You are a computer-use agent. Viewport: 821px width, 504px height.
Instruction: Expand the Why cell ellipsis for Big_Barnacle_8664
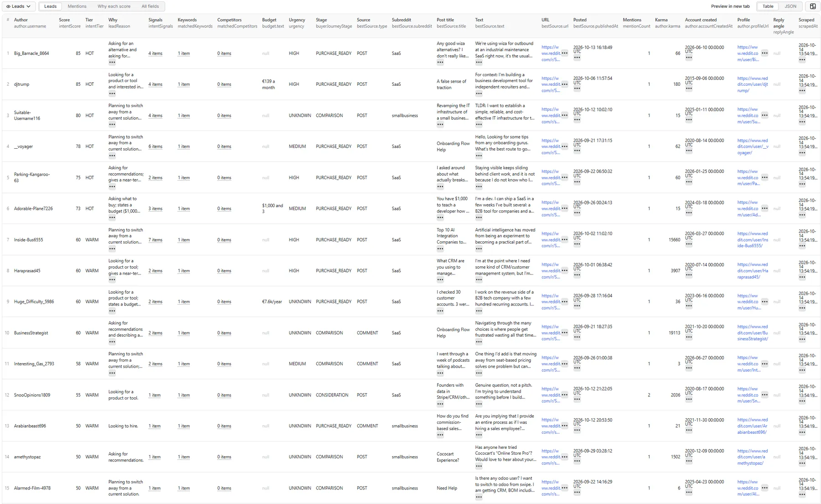click(112, 62)
